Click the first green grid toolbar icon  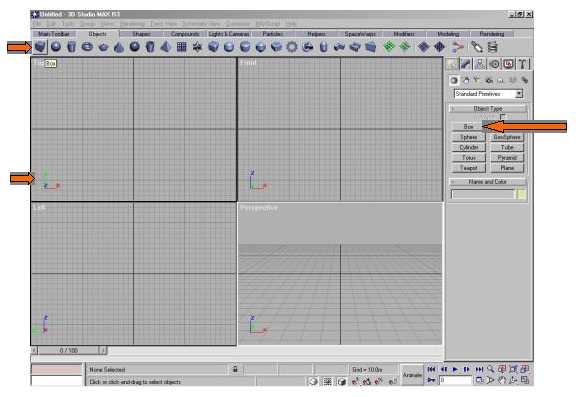coord(389,47)
